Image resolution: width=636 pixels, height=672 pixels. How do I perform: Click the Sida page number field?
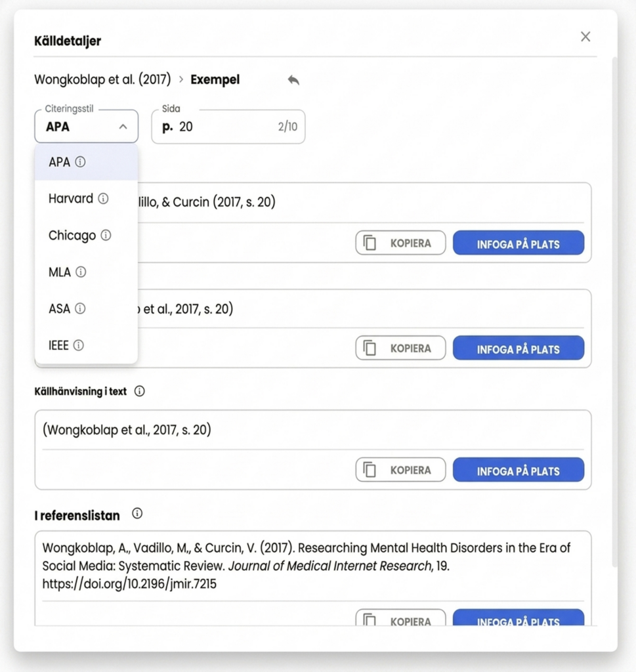click(228, 127)
